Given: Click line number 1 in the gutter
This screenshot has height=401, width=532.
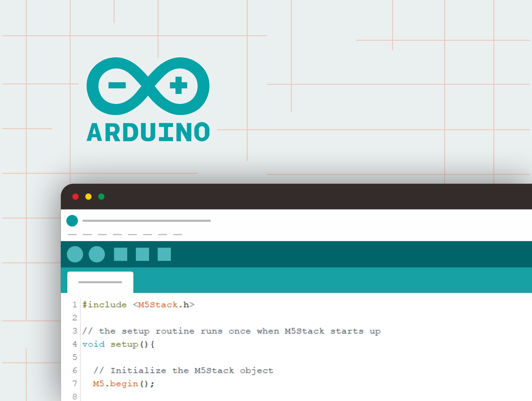Looking at the screenshot, I should pyautogui.click(x=75, y=305).
